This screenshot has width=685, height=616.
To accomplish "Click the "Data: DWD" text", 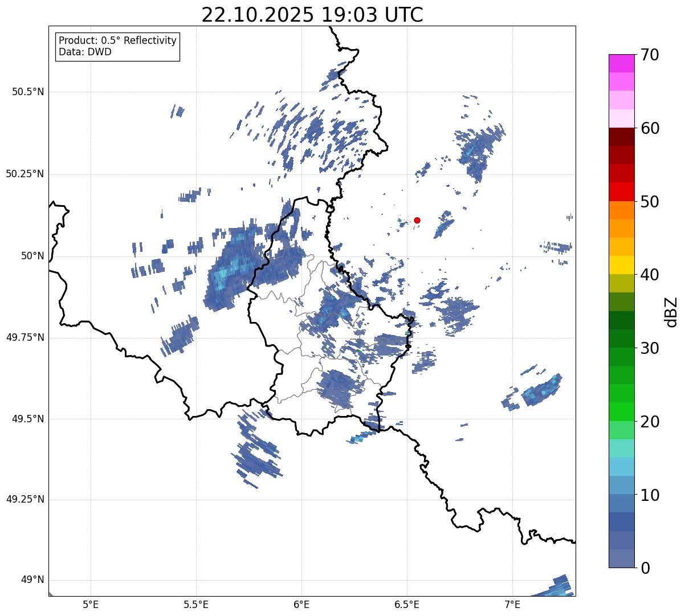I will (85, 52).
